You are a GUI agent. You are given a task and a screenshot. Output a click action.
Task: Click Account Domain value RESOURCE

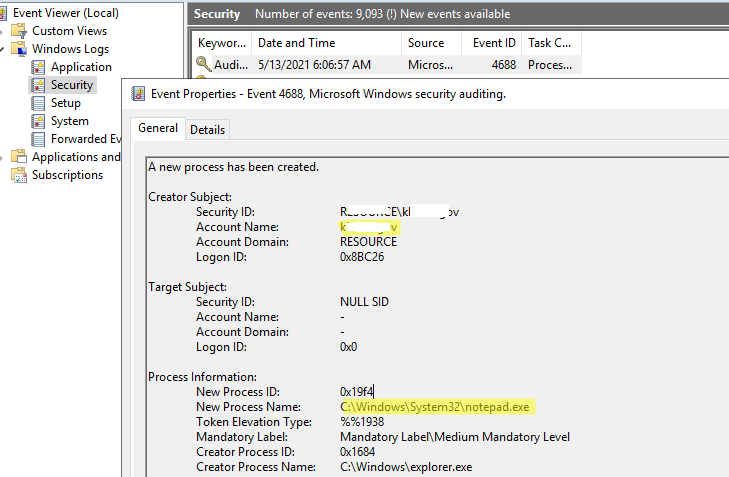pos(368,242)
